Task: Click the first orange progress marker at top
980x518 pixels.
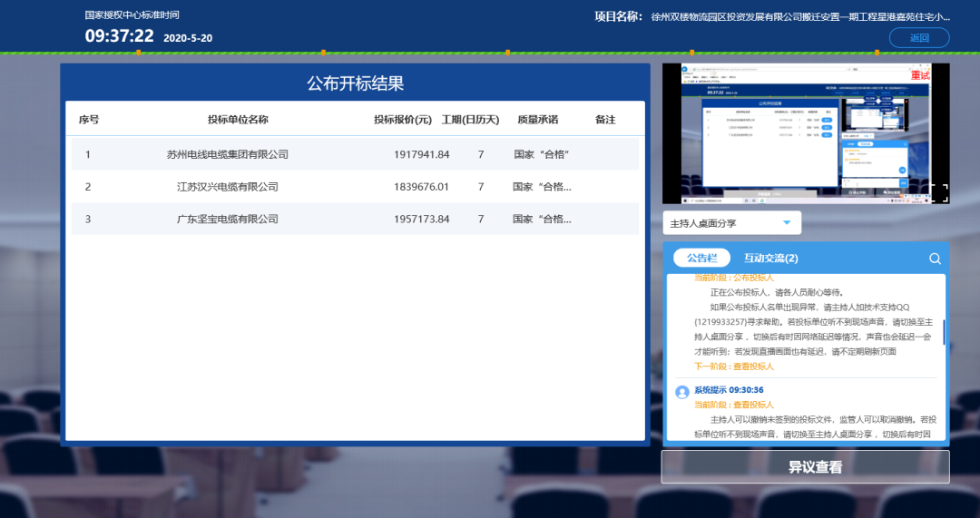Action: [138, 53]
